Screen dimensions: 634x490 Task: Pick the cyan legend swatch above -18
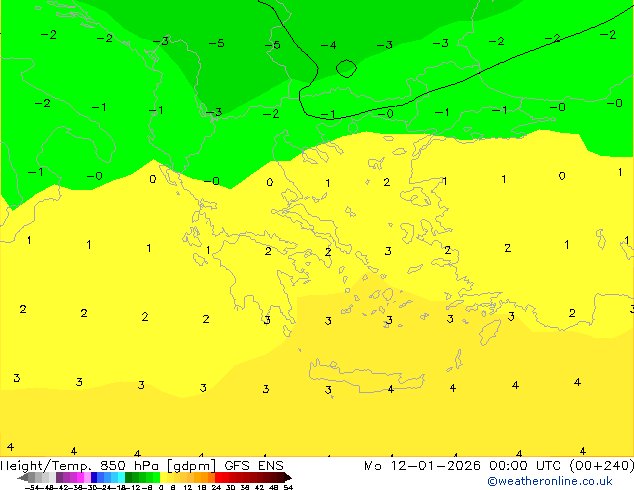point(121,477)
